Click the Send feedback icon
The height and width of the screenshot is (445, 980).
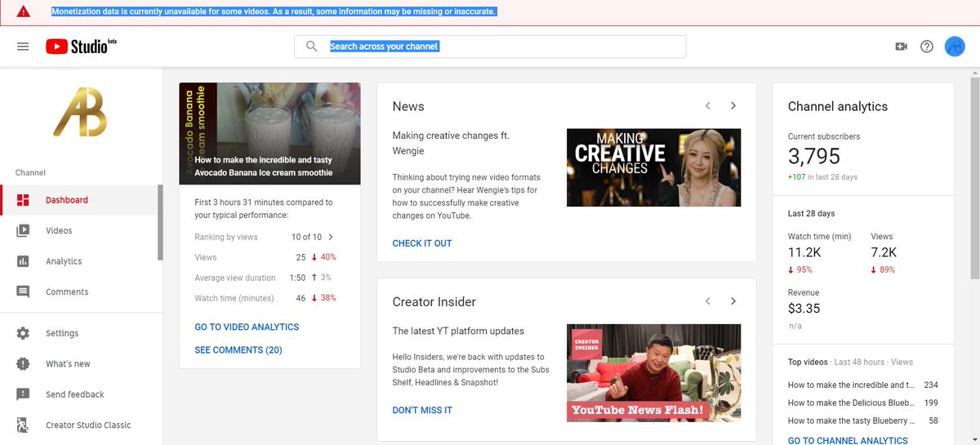coord(23,394)
